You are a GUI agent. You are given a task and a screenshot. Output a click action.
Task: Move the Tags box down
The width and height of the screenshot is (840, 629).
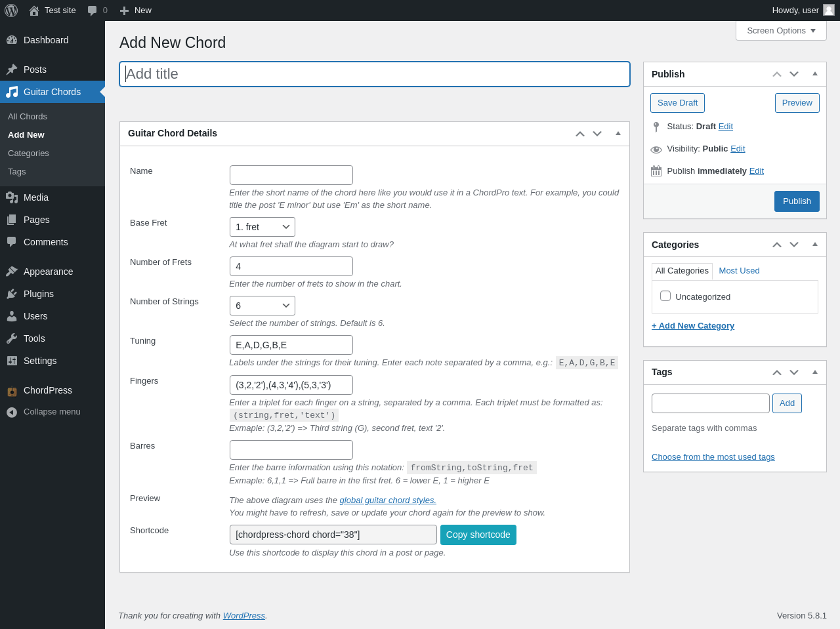tap(794, 372)
